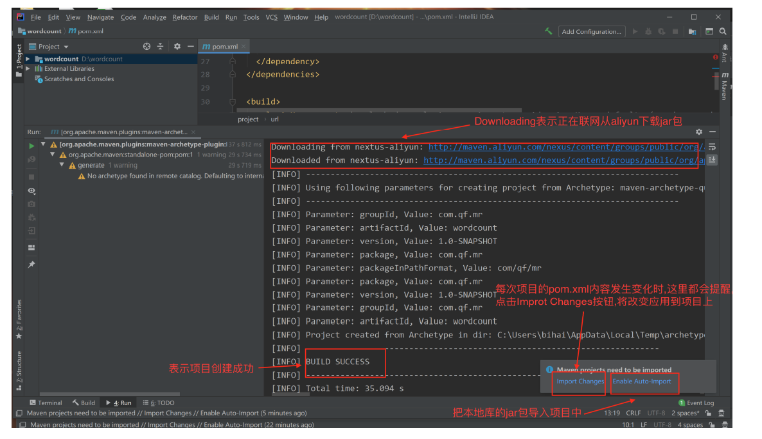
Task: Open Add Configuration dropdown
Action: point(591,31)
